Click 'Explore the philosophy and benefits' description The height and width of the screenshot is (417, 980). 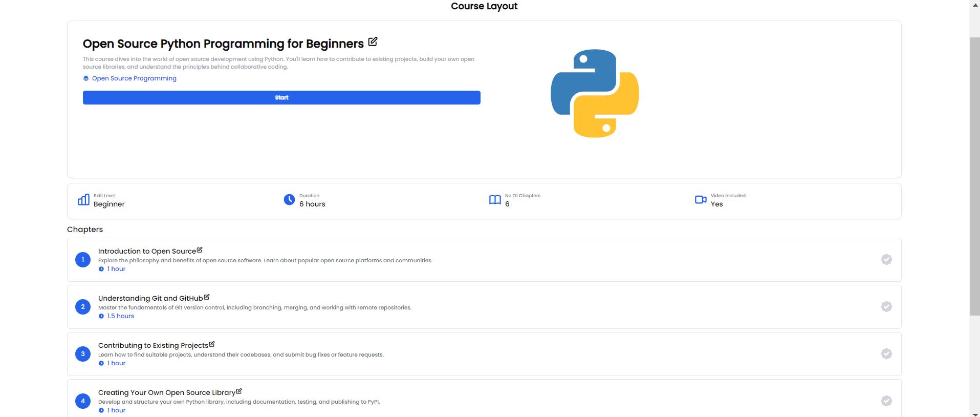click(x=265, y=261)
